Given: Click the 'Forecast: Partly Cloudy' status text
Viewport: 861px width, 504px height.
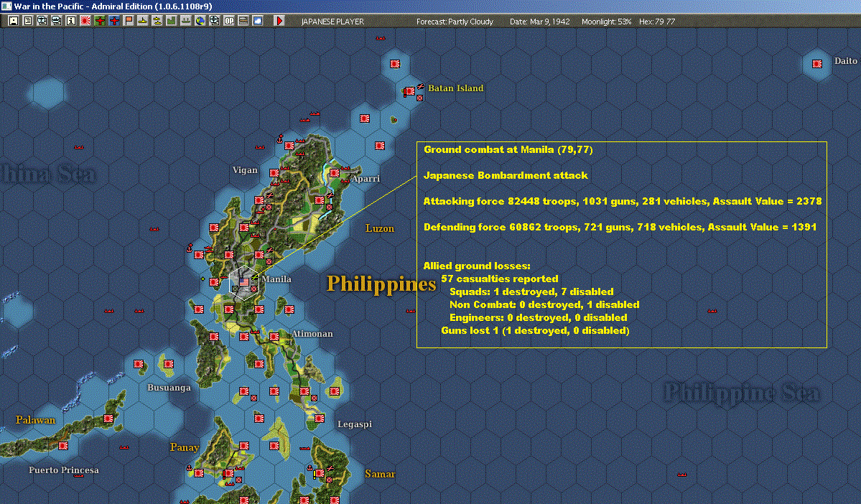Looking at the screenshot, I should point(455,22).
